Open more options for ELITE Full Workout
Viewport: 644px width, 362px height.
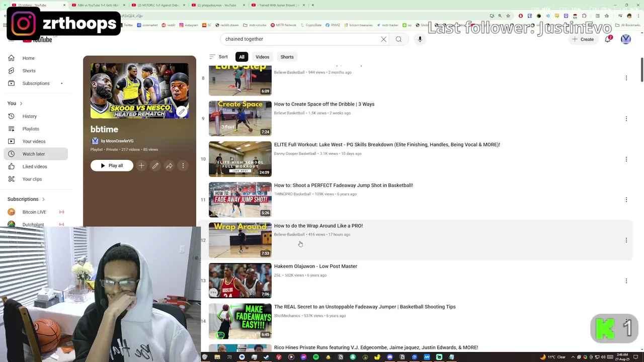(626, 159)
